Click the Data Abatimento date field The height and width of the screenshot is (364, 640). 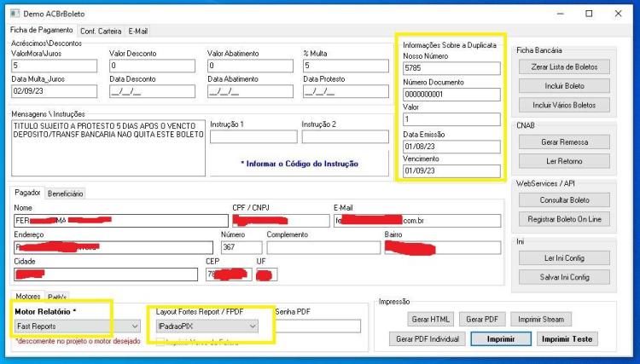tap(250, 91)
